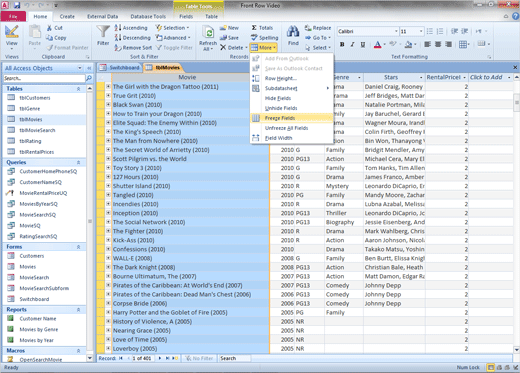520x373 pixels.
Task: Select Freeze Fields menu item
Action: click(x=291, y=118)
